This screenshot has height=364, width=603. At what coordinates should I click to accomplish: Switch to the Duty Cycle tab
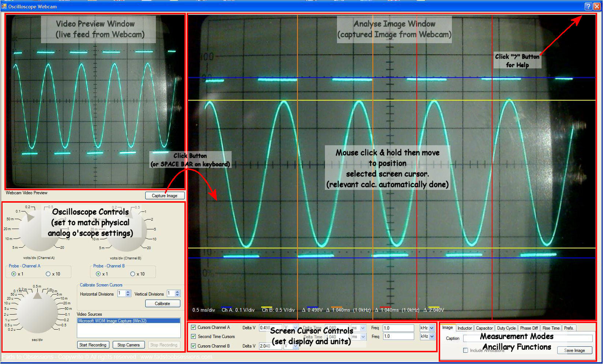tap(506, 328)
